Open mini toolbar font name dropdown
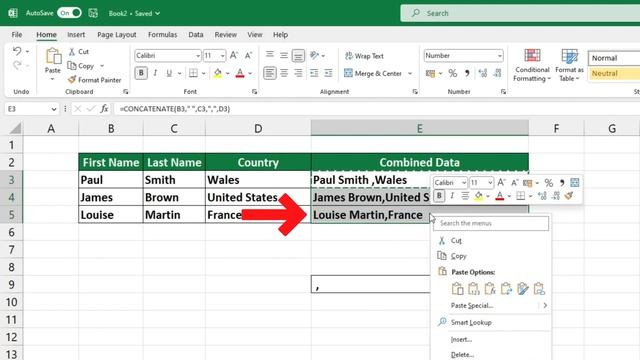 pos(463,182)
